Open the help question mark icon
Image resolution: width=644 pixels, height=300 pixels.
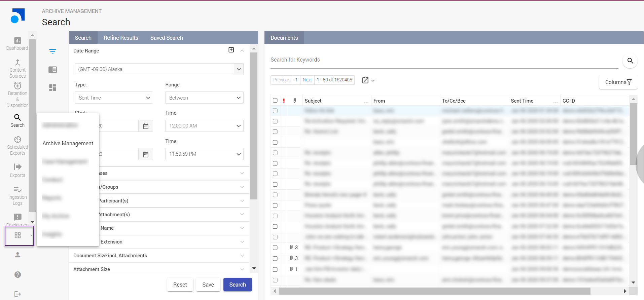point(18,275)
